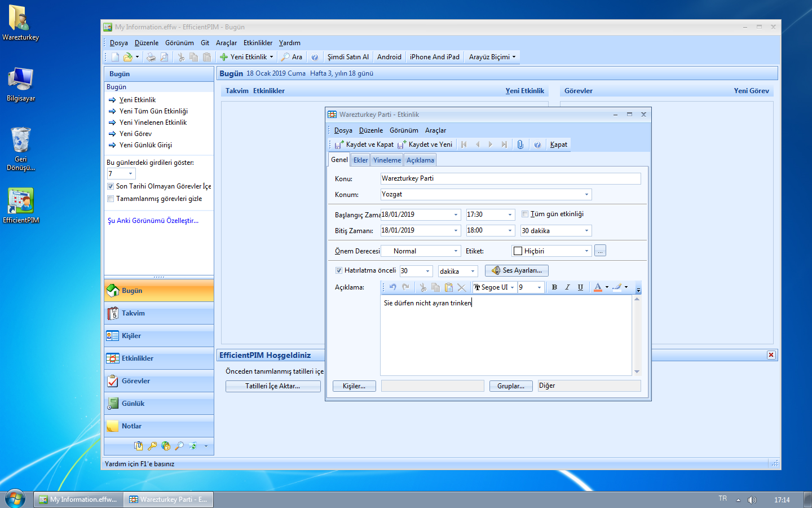Screen dimensions: 812x508
Task: Click the Etiket ellipsis button
Action: coord(600,251)
